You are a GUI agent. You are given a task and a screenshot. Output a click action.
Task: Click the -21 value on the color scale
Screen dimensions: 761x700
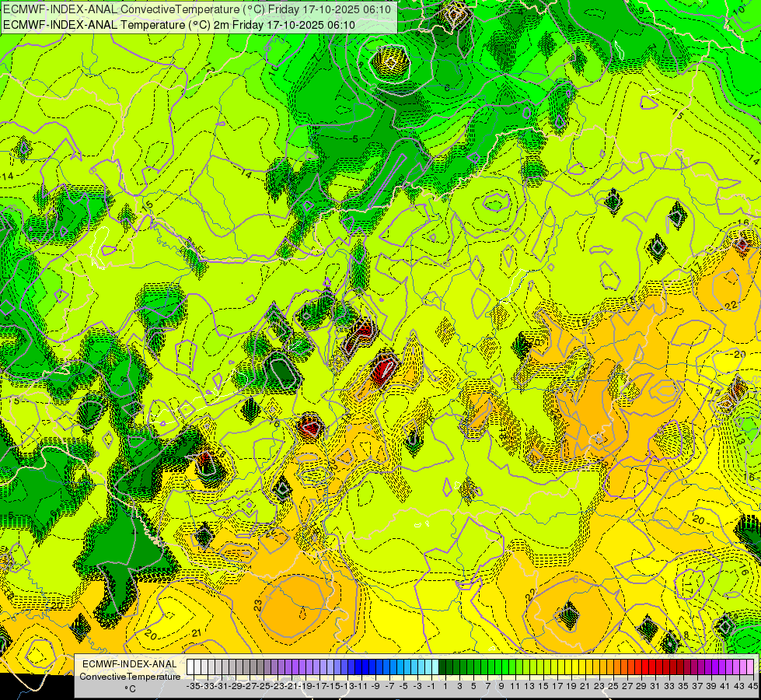[x=291, y=686]
